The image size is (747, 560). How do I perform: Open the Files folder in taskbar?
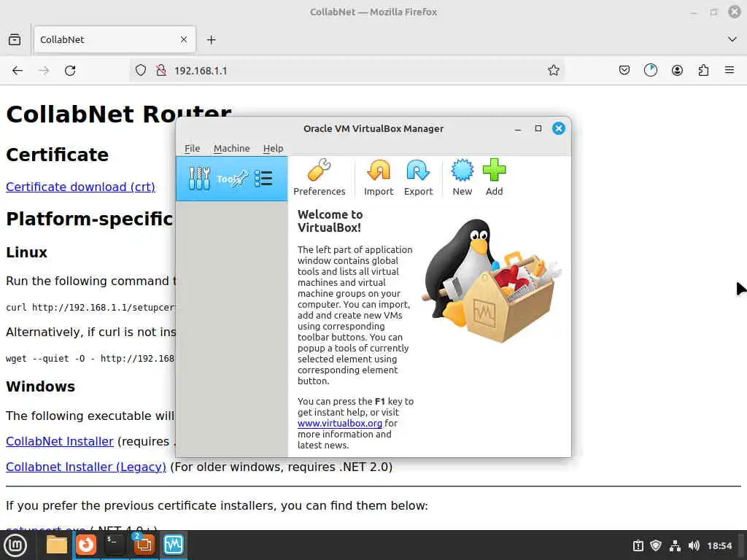point(57,545)
